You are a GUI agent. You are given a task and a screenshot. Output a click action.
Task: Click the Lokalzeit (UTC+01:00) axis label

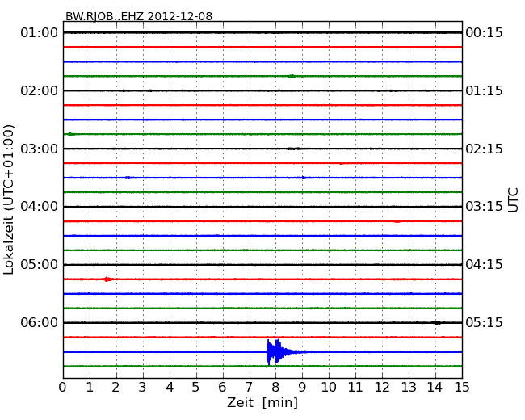coord(9,199)
